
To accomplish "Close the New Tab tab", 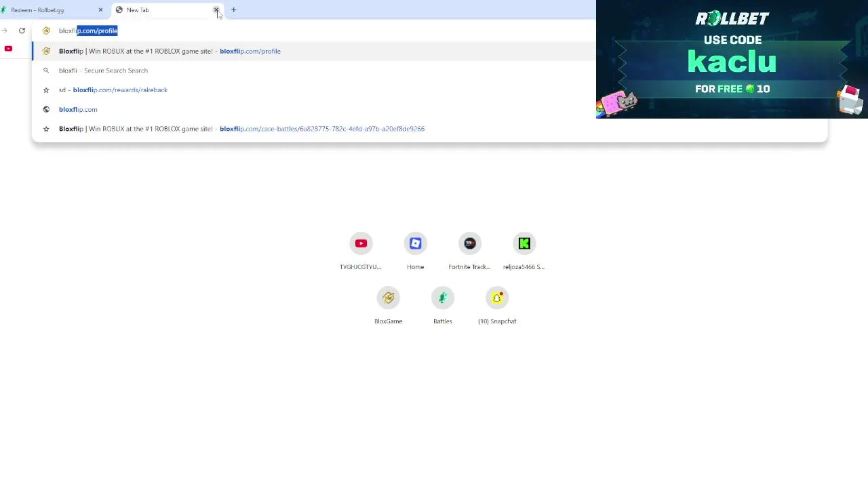I will pyautogui.click(x=216, y=10).
